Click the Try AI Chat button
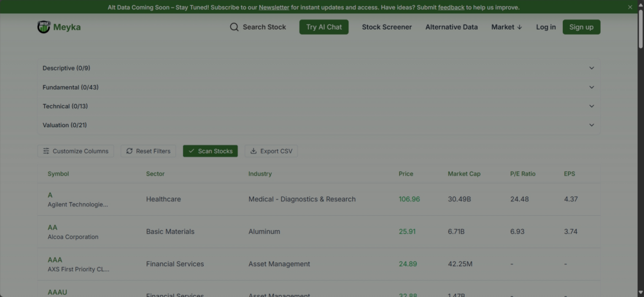 (324, 27)
